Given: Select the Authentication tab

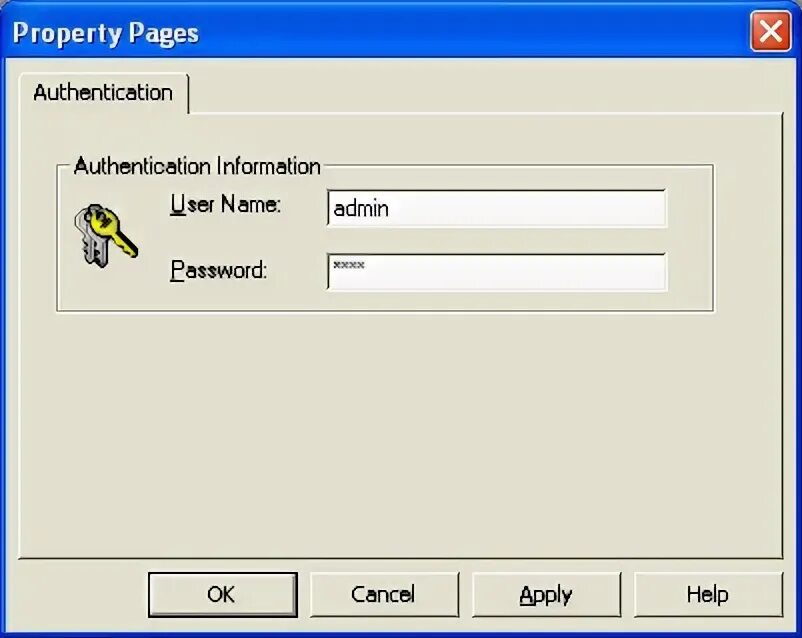Looking at the screenshot, I should pyautogui.click(x=104, y=93).
